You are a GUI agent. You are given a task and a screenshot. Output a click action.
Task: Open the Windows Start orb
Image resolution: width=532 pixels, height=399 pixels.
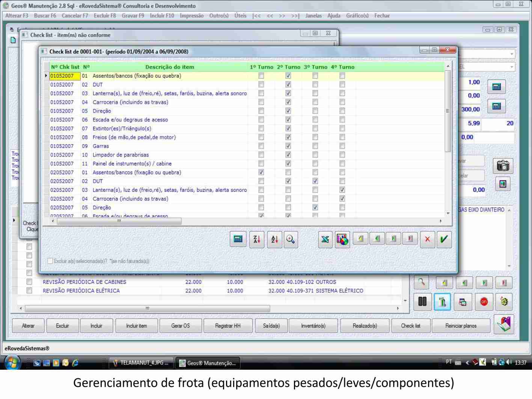(x=12, y=363)
